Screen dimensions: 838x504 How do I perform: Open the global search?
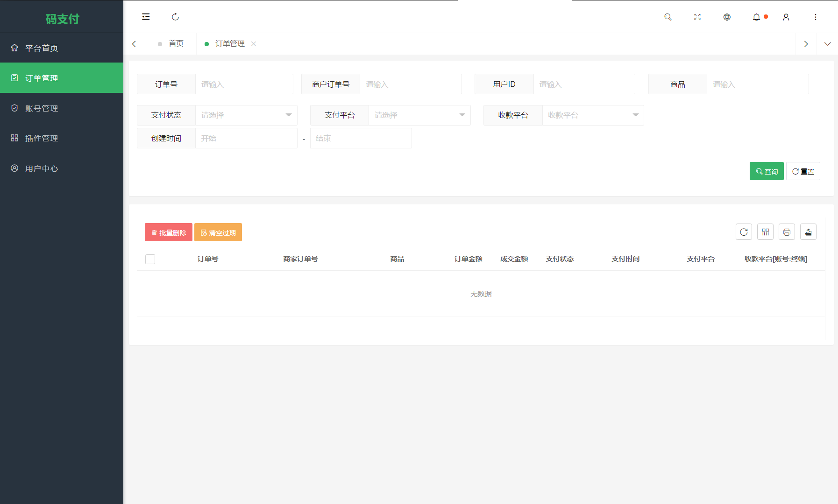[668, 17]
